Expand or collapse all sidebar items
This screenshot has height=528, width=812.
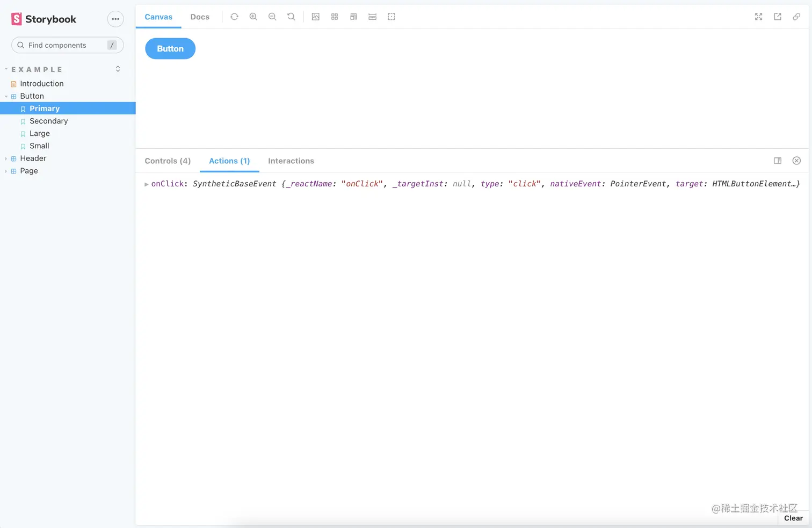(118, 69)
